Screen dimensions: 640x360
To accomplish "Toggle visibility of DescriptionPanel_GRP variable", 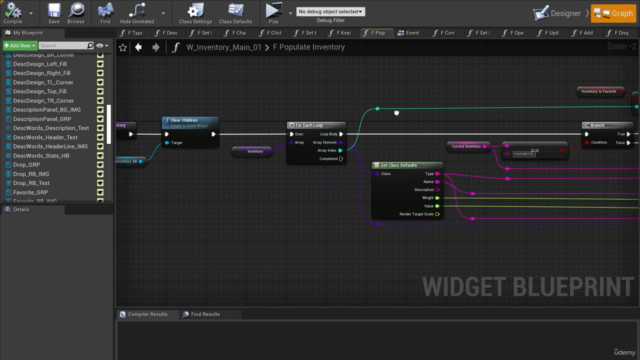I will [100, 119].
